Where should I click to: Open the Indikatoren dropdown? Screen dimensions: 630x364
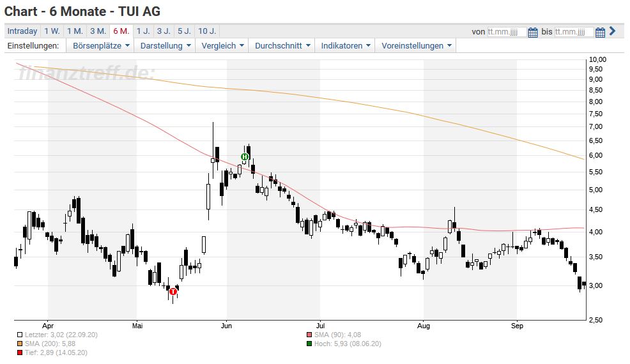[x=345, y=46]
